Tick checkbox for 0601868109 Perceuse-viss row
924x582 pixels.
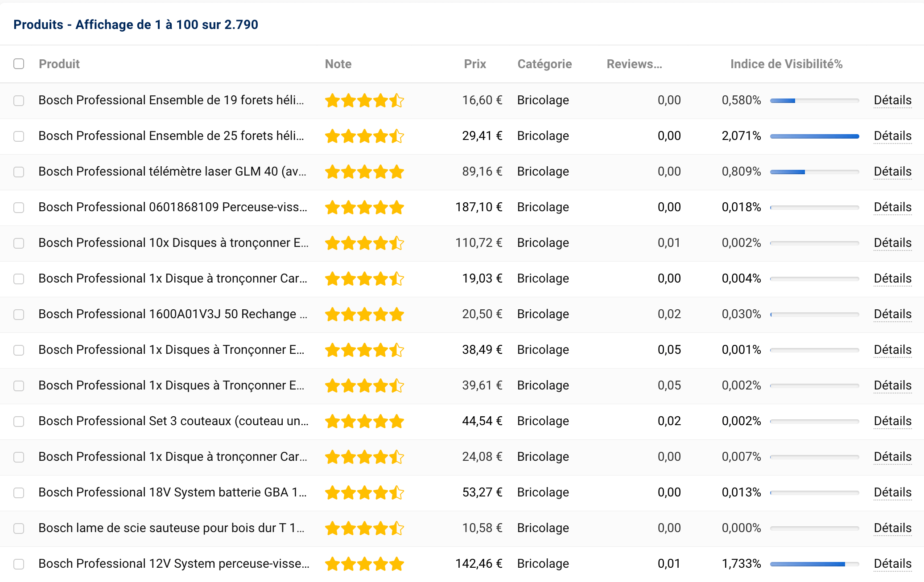19,208
